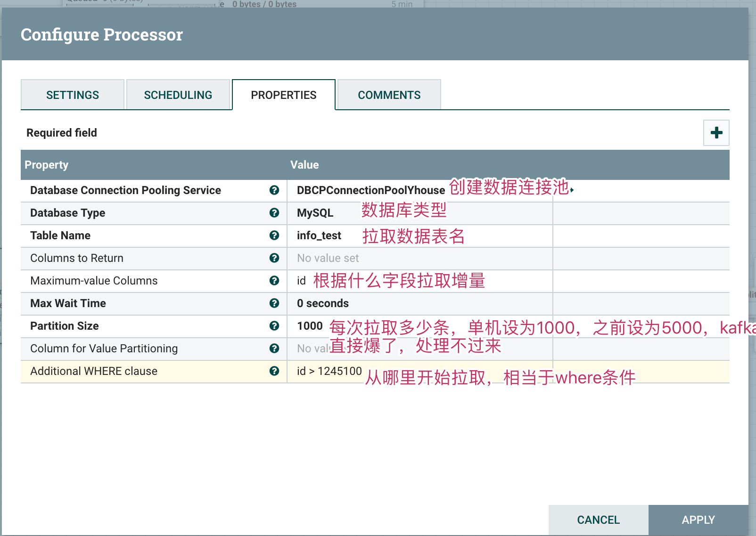Click help icon beside Max Wait Time
This screenshot has width=756, height=536.
click(x=274, y=303)
